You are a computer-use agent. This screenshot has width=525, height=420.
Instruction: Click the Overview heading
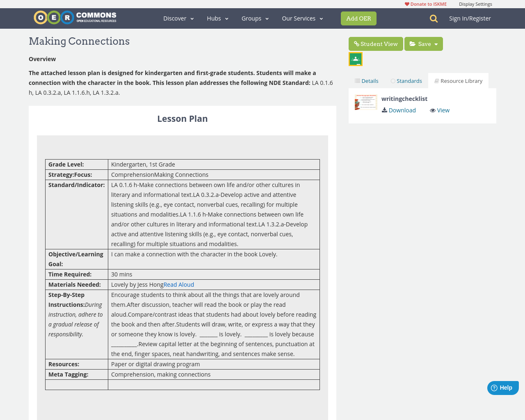[x=42, y=59]
